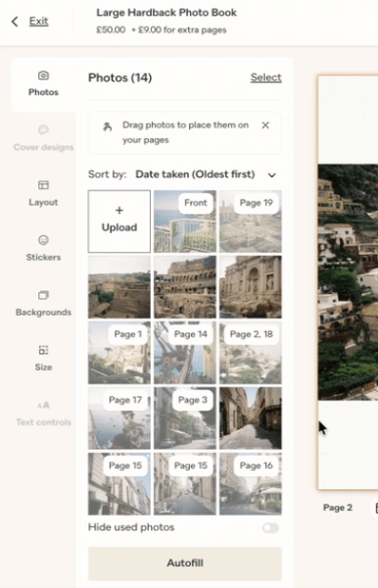Open the Size panel icon
378x588 pixels.
click(x=43, y=350)
